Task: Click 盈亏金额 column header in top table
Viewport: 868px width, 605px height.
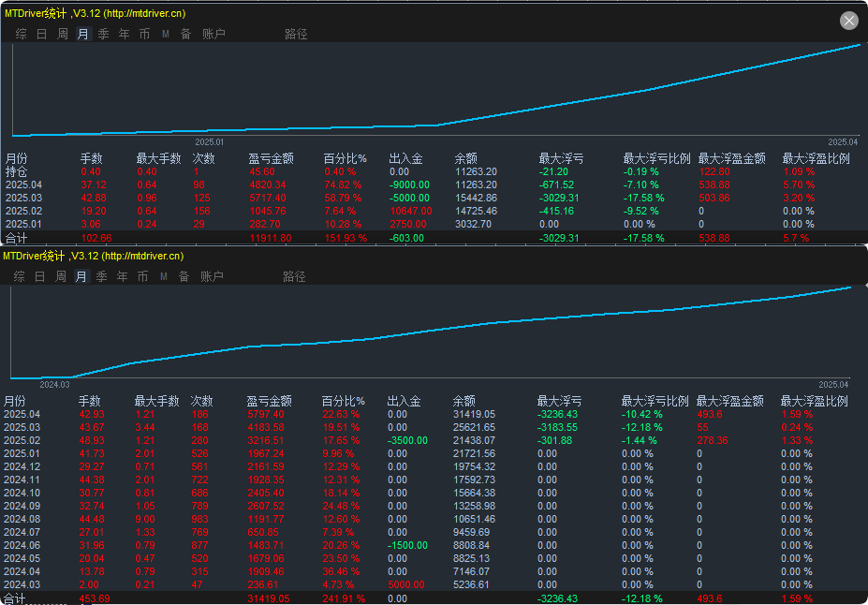Action: (x=271, y=158)
